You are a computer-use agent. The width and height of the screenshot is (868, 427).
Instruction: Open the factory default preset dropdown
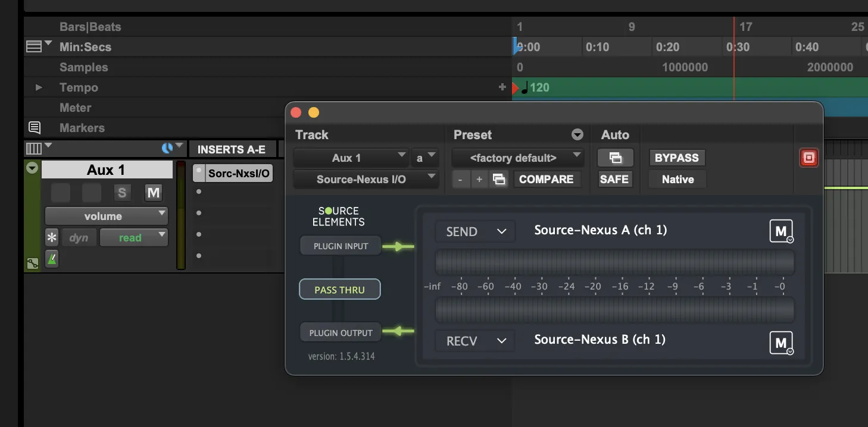[x=517, y=158]
